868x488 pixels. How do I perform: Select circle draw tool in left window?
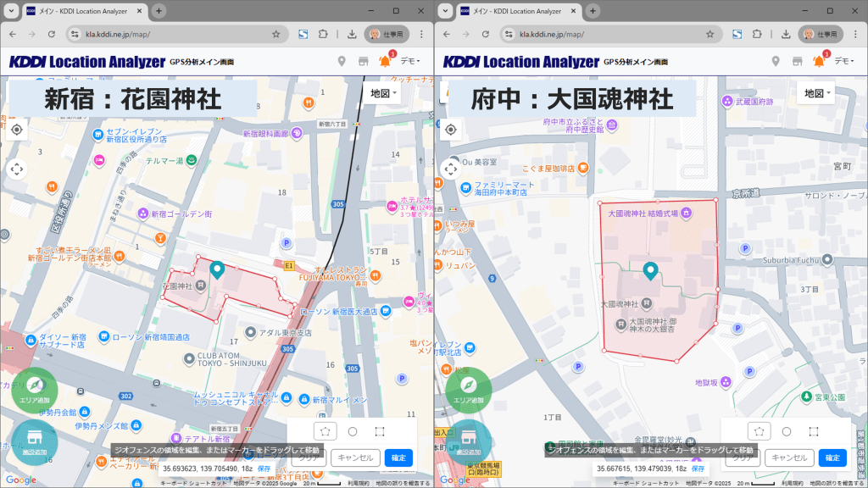(352, 431)
